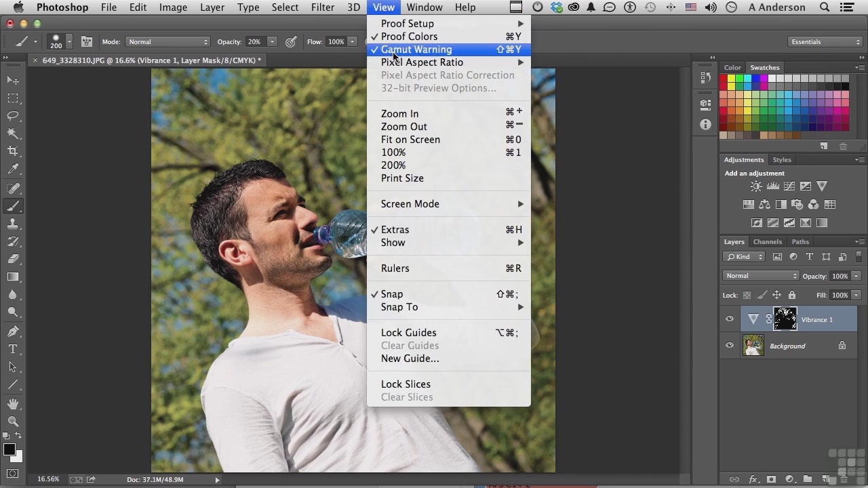Open layer Opacity slider dropdown
Screen dimensions: 868x488
coord(856,276)
